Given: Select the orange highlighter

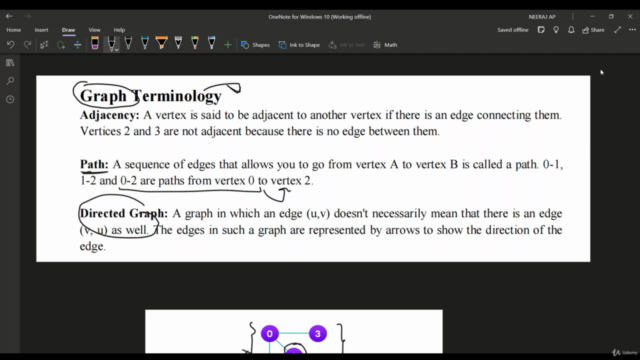Looking at the screenshot, I should (162, 43).
